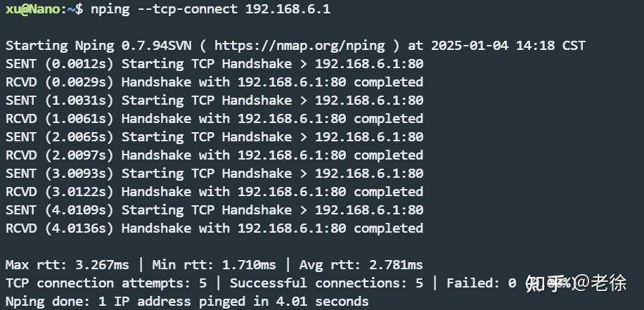Click the 2025-01-04 14:18 CST timestamp
The image size is (644, 310).
508,46
